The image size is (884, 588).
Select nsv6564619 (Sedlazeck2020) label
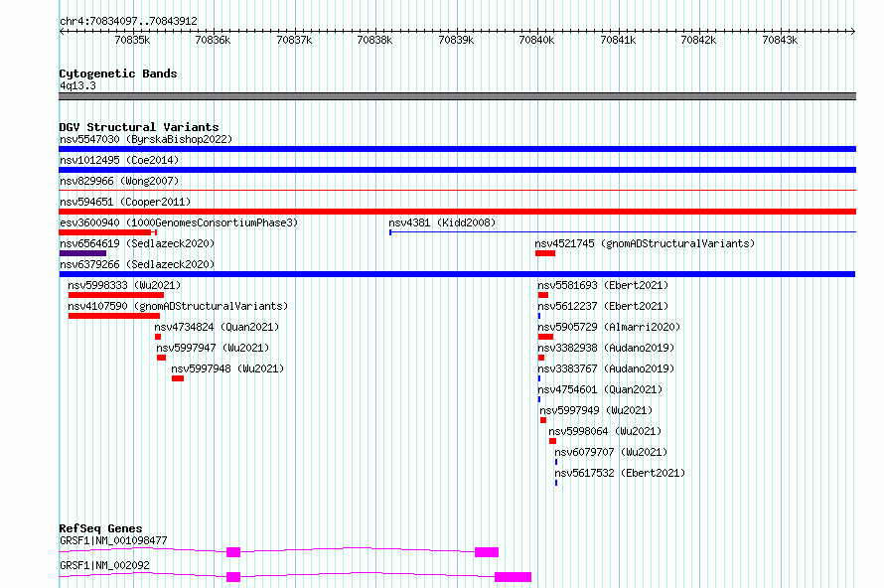[137, 243]
